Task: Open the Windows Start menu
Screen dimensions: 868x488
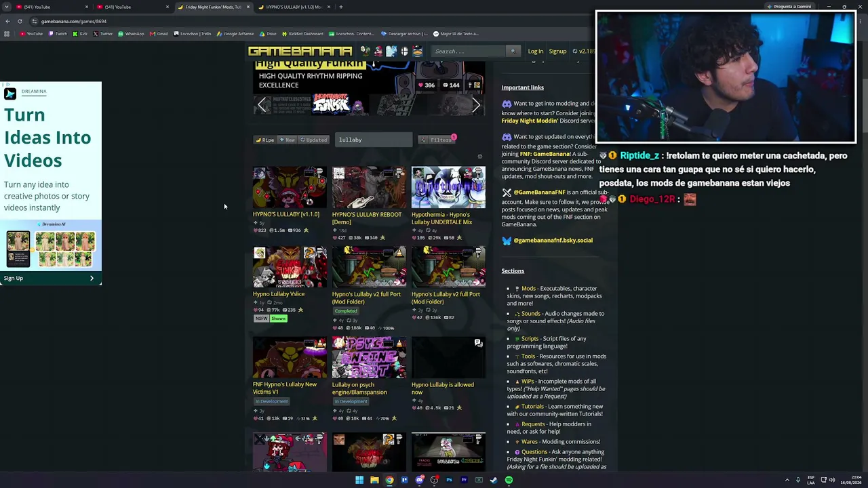Action: [359, 480]
